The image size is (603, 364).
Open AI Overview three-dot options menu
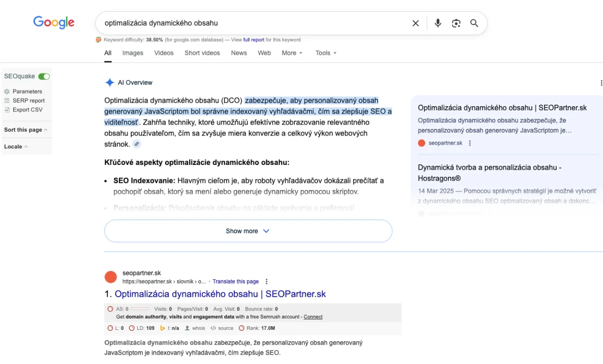click(601, 83)
